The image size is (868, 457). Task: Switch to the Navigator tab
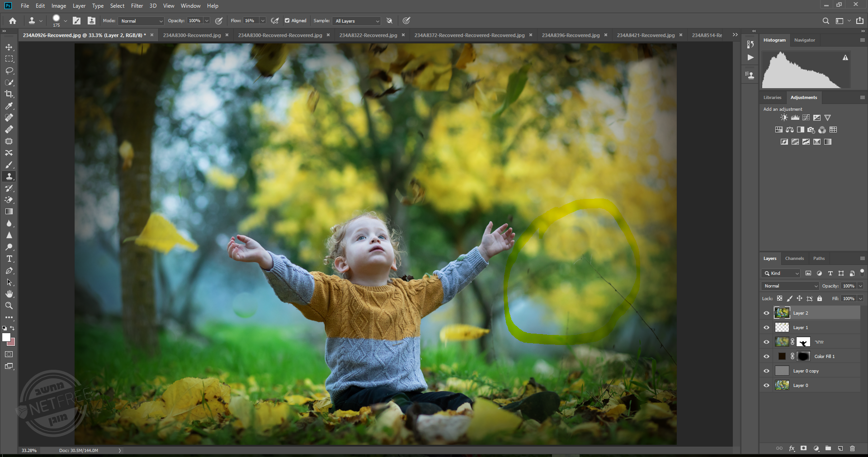pyautogui.click(x=805, y=40)
